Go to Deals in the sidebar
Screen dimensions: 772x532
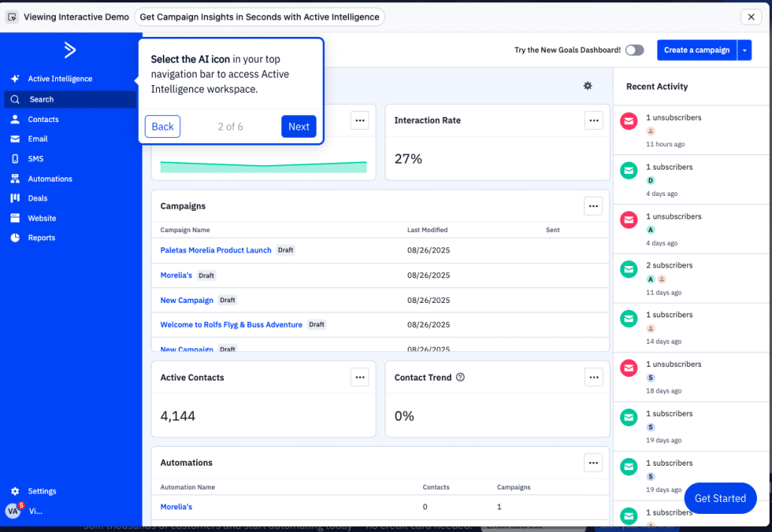coord(38,198)
